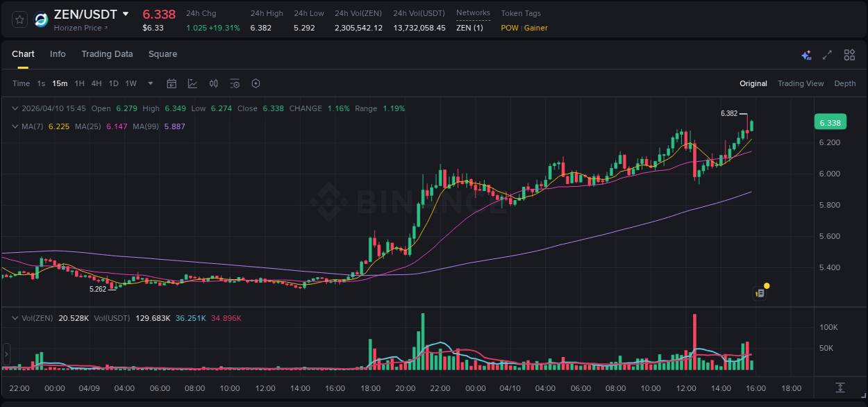The image size is (868, 407).
Task: Open the indicator settings icon on chart toolbar
Action: click(x=235, y=83)
